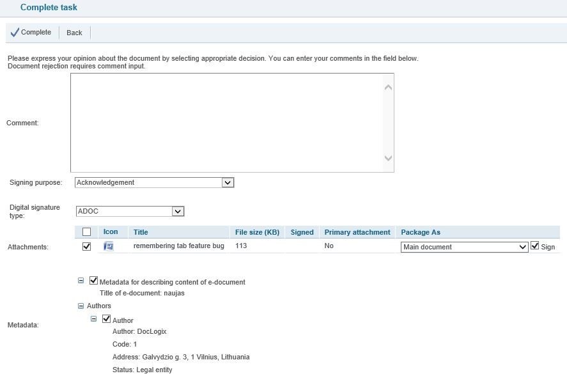
Task: Uncheck the attachment row checkbox
Action: click(87, 246)
